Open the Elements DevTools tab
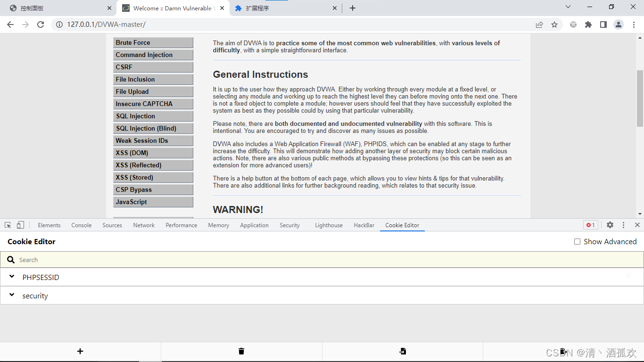644x362 pixels. (x=49, y=225)
